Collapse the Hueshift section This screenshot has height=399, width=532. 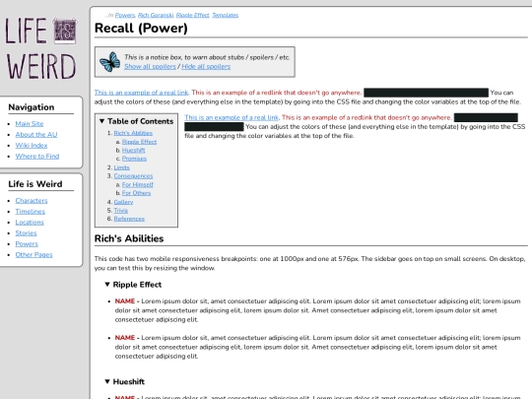[x=107, y=381]
